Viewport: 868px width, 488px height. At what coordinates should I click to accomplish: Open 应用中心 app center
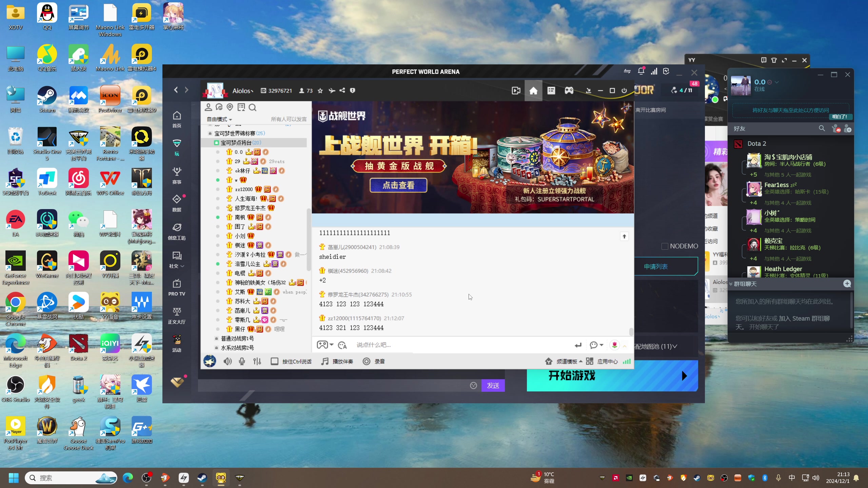click(x=602, y=362)
